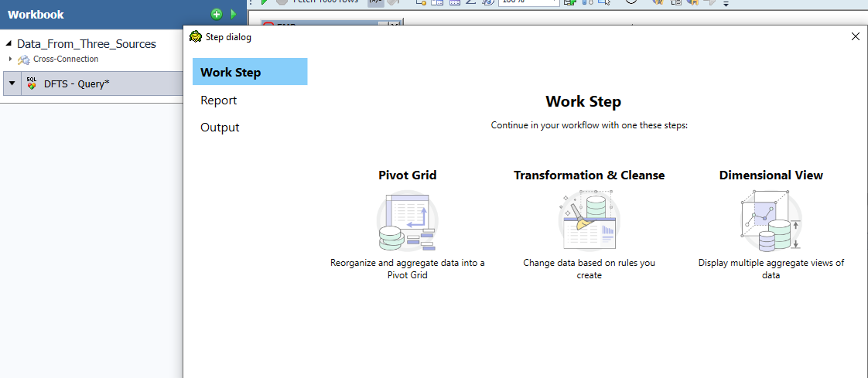Expand the Cross-Connection node
The image size is (868, 378).
click(x=10, y=59)
